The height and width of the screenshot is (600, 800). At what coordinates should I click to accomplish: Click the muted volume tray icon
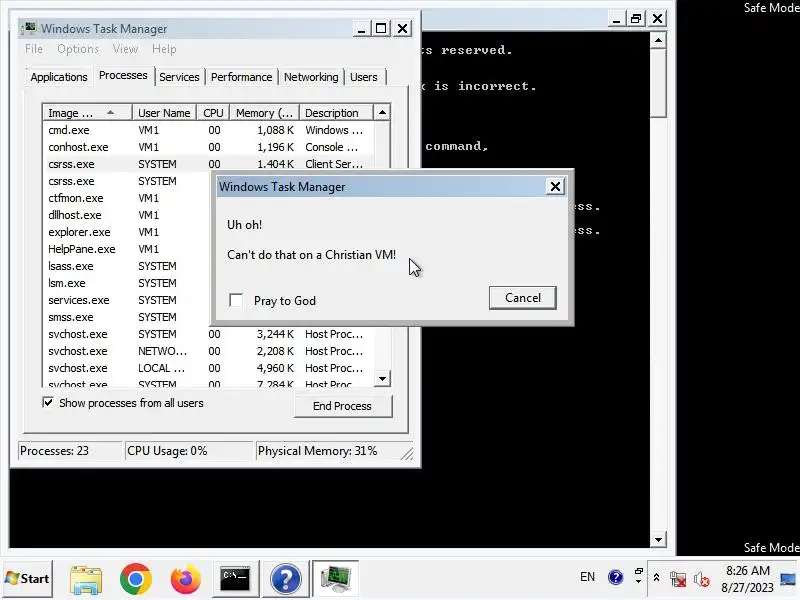pyautogui.click(x=702, y=580)
